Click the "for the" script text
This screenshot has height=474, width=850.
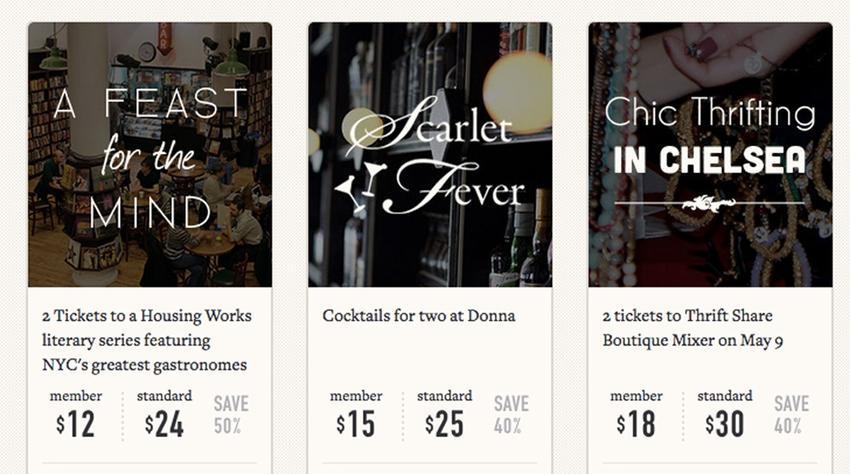(148, 155)
